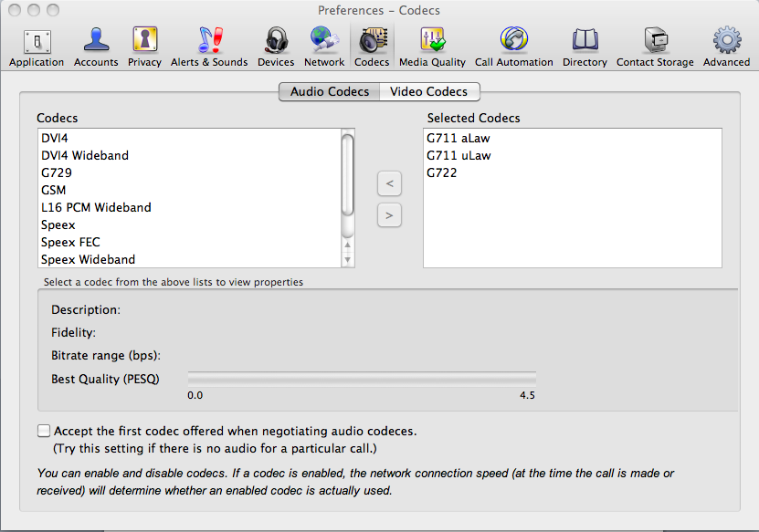
Task: Close the Preferences window
Action: [x=15, y=10]
